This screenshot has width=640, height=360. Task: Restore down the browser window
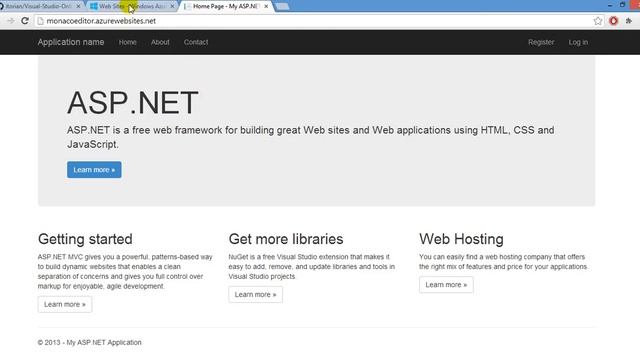pos(622,5)
